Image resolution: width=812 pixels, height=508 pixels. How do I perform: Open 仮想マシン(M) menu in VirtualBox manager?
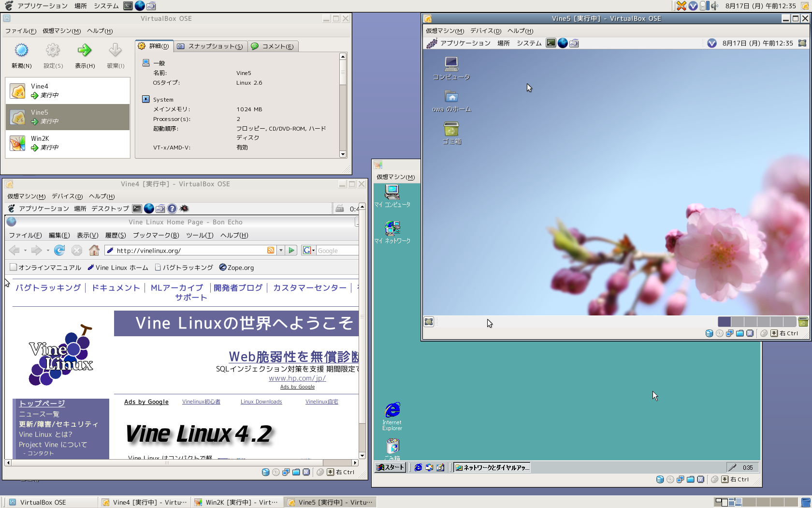(x=61, y=31)
